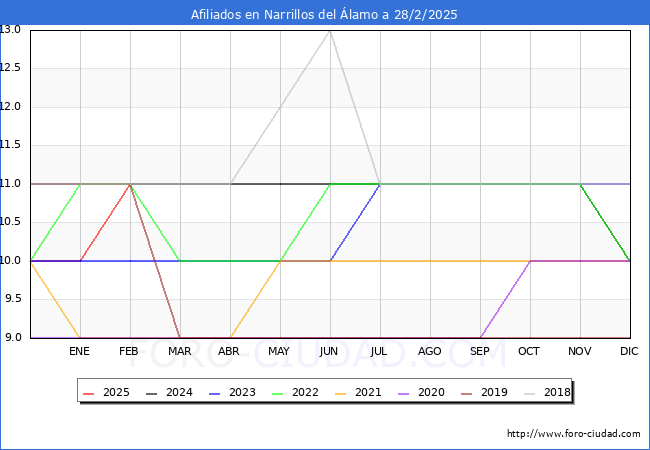This screenshot has height=450, width=650.
Task: Click the orange 2021 legend color line
Action: tap(341, 393)
